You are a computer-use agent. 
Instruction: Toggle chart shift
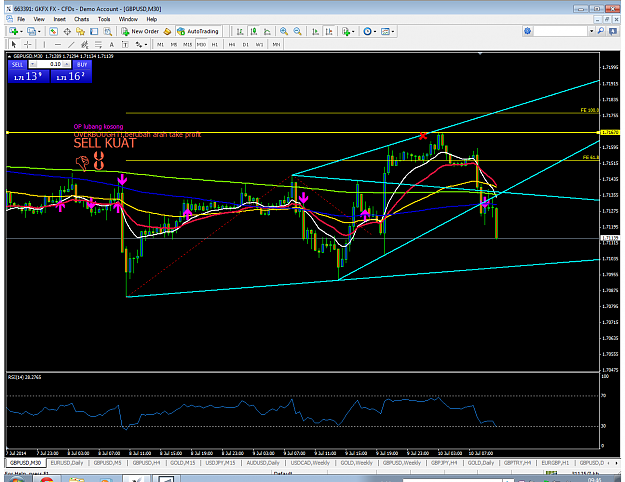coord(329,31)
